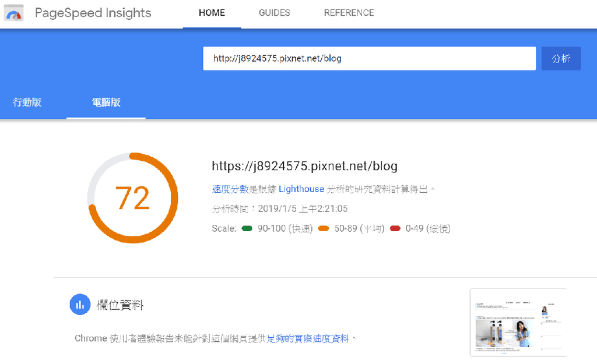
Task: Click the orange 50-89 scale swatch
Action: pyautogui.click(x=324, y=229)
